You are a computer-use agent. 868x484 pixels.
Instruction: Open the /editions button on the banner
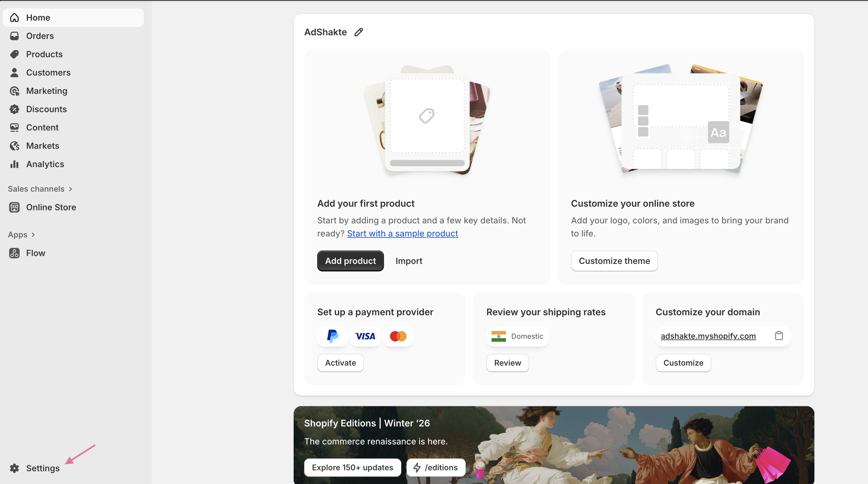click(436, 467)
